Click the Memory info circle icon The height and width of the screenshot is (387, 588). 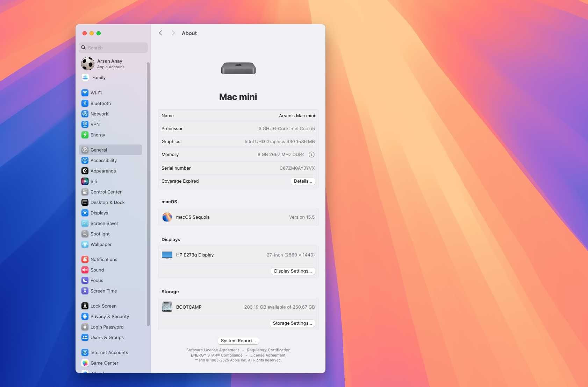pos(311,154)
